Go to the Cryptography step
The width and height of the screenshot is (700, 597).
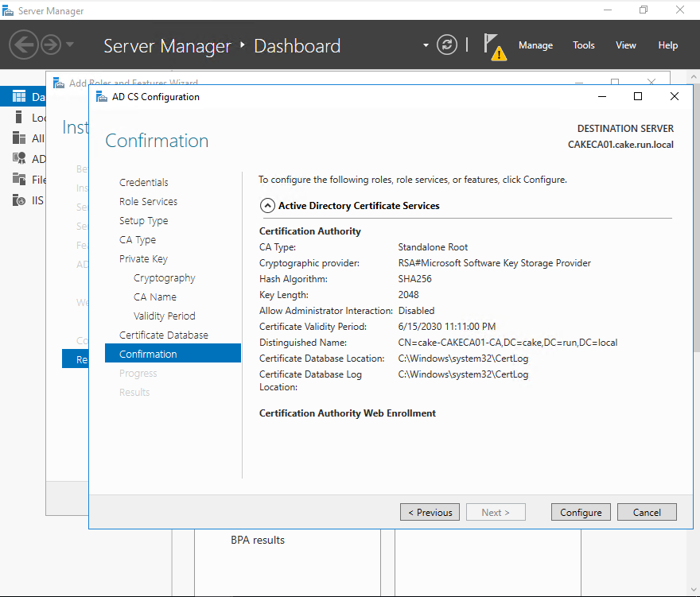(165, 278)
